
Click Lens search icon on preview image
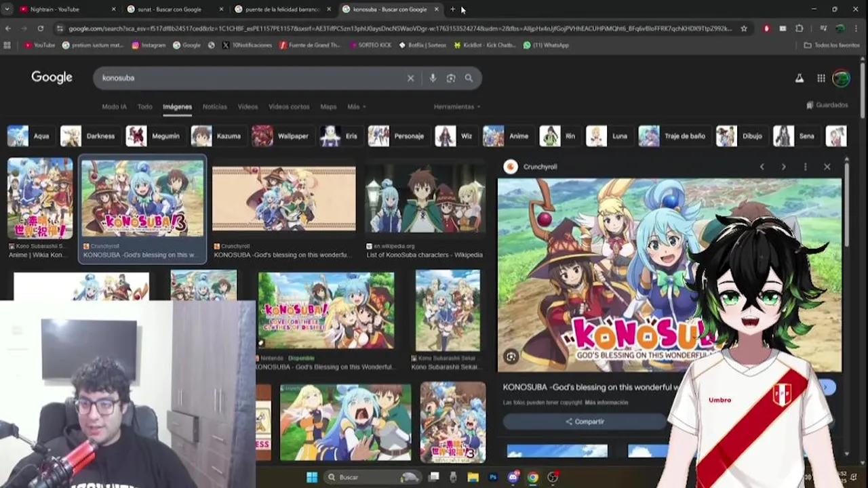[511, 357]
